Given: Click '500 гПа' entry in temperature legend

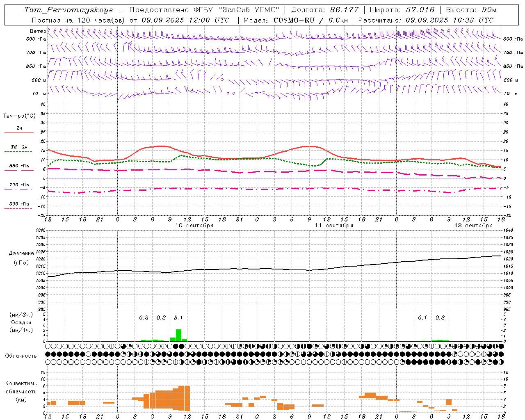Looking at the screenshot, I should pyautogui.click(x=19, y=204).
